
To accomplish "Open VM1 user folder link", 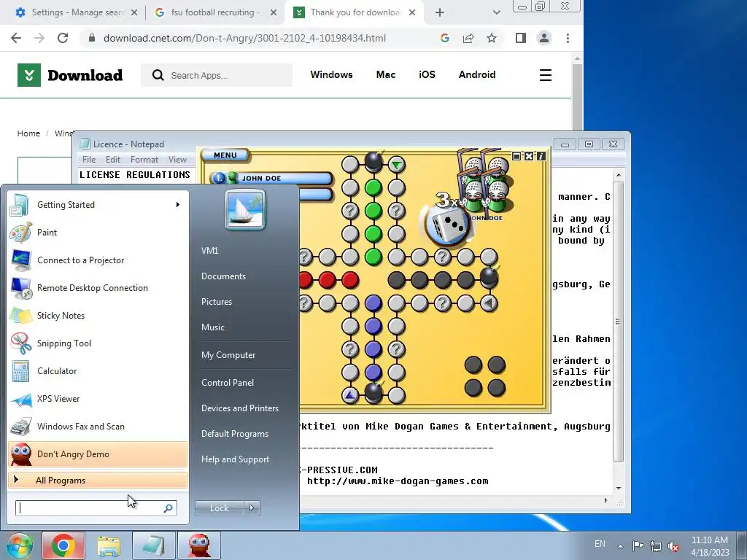I will pyautogui.click(x=209, y=251).
